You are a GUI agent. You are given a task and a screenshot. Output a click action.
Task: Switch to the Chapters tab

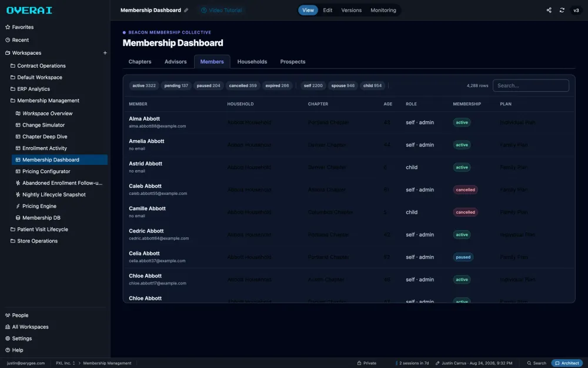[x=140, y=62]
